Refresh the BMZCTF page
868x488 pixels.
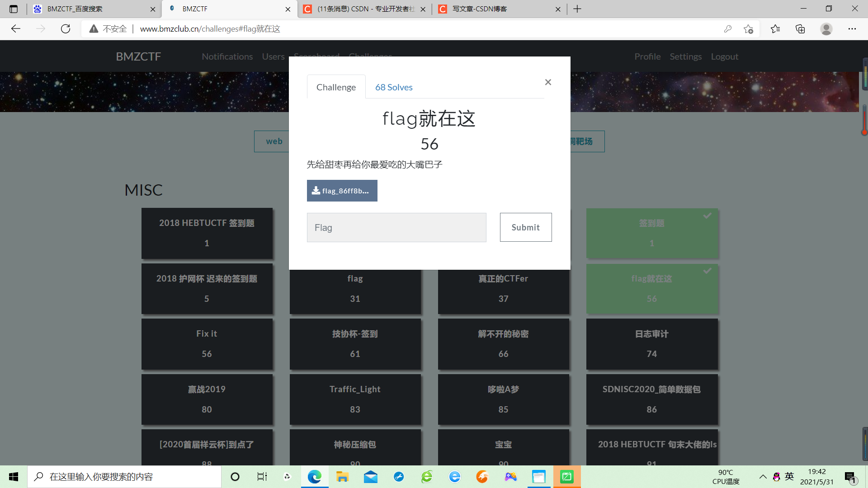tap(66, 28)
